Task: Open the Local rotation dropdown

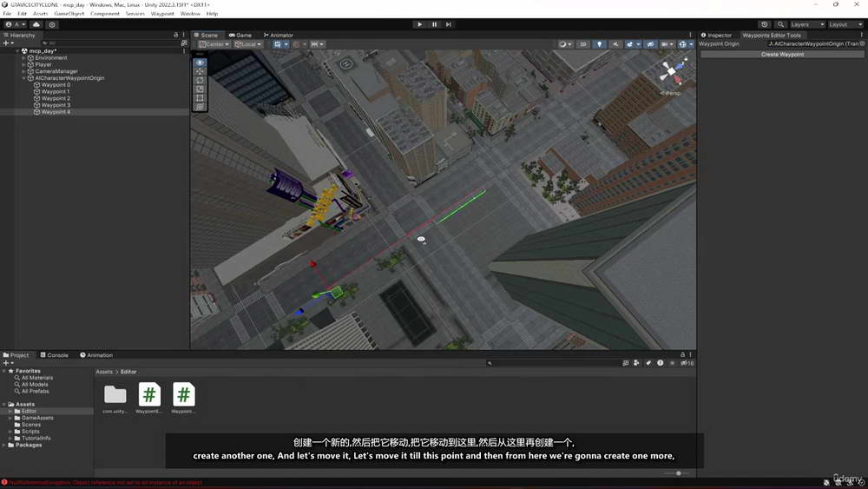Action: coord(247,44)
